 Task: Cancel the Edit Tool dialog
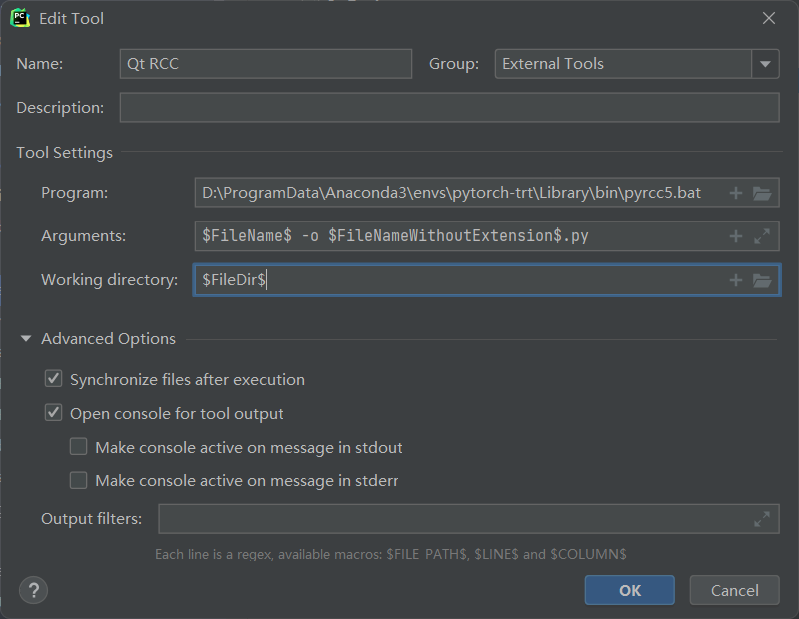coord(734,590)
